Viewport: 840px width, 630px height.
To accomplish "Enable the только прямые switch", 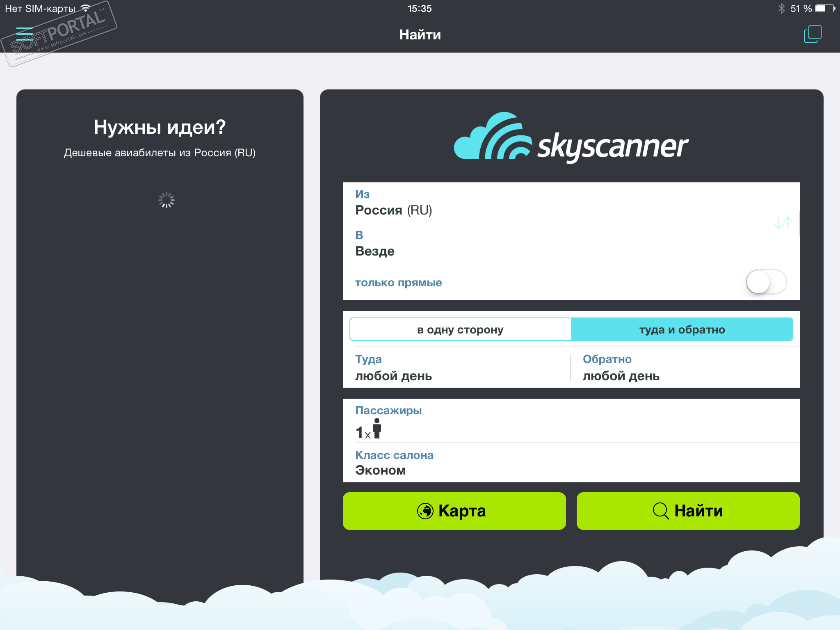I will coord(766,282).
